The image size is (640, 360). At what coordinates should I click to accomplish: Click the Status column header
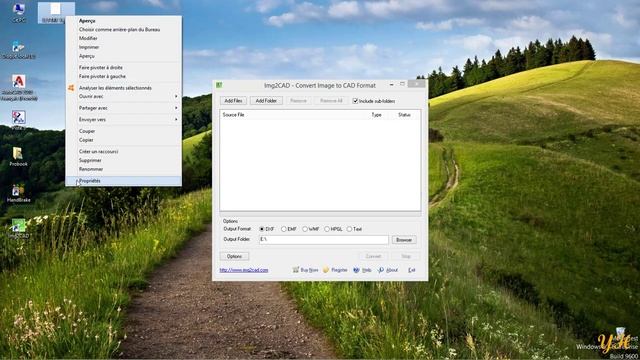coord(404,115)
